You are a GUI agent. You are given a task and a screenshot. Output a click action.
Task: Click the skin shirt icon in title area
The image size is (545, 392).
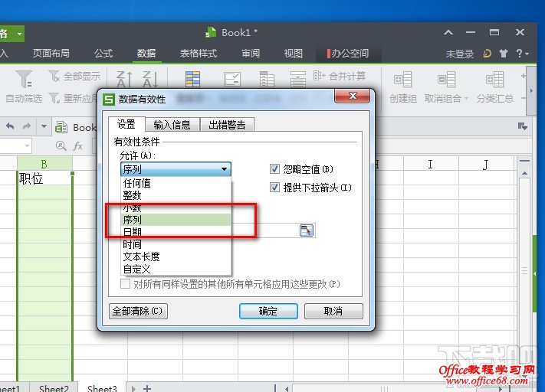click(503, 54)
